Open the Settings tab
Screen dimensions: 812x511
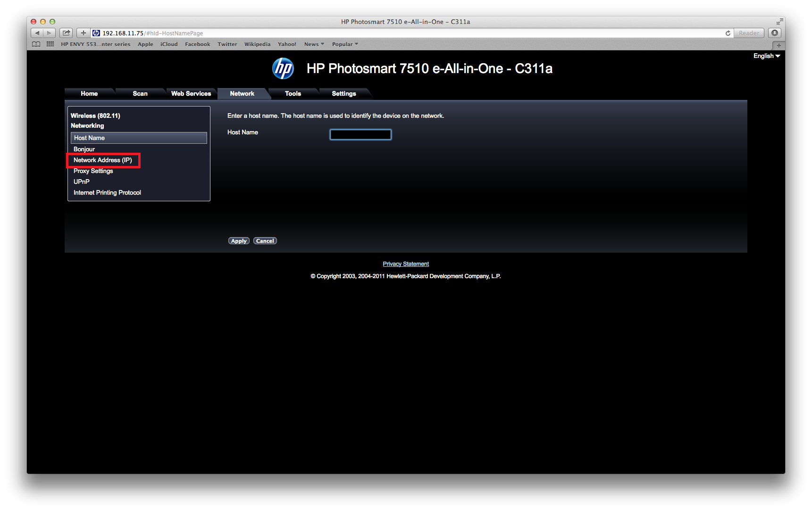pos(344,94)
